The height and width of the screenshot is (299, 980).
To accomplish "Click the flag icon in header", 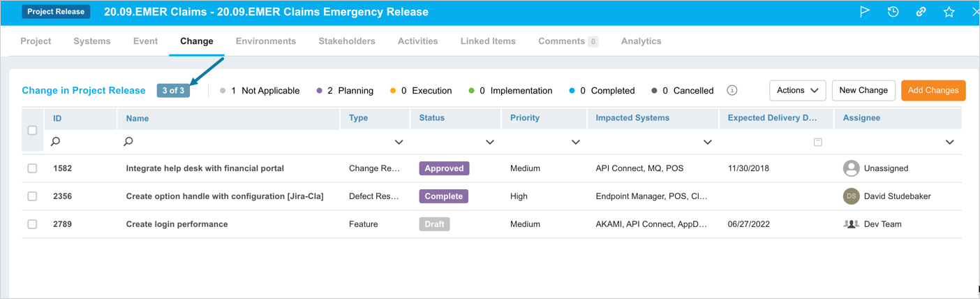I will (865, 12).
